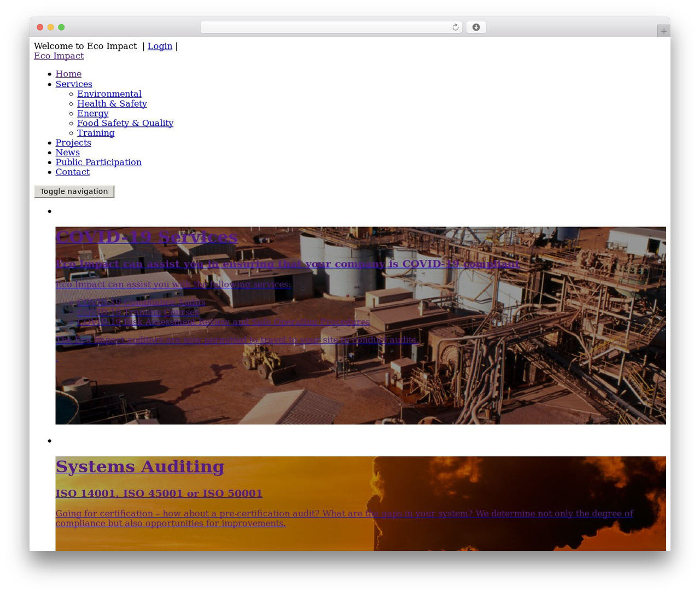The image size is (700, 593).
Task: Open the Systems Auditing heading link
Action: 140,467
